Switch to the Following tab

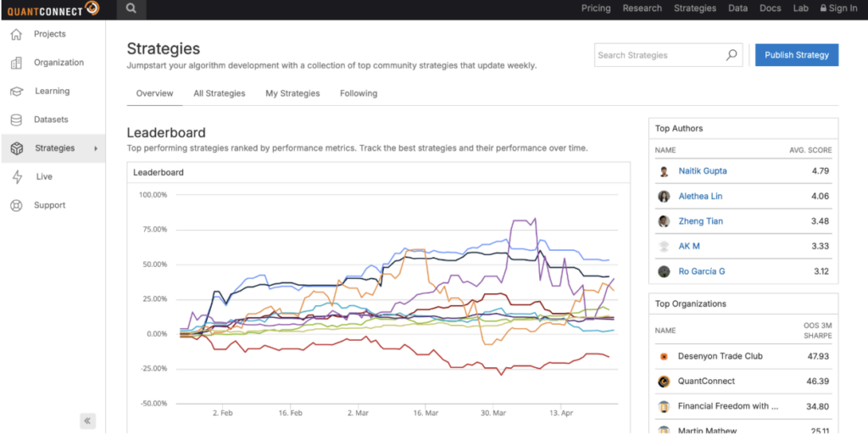359,93
